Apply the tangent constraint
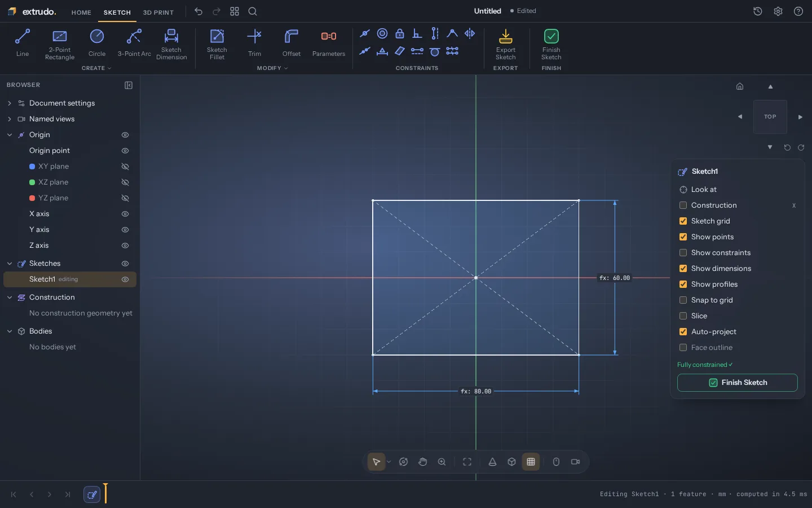Image resolution: width=812 pixels, height=508 pixels. click(x=435, y=51)
